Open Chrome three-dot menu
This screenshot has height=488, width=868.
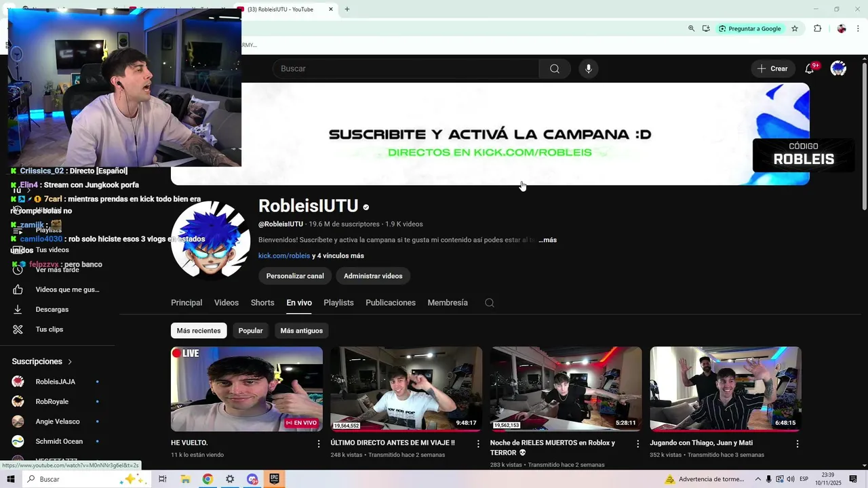[859, 28]
